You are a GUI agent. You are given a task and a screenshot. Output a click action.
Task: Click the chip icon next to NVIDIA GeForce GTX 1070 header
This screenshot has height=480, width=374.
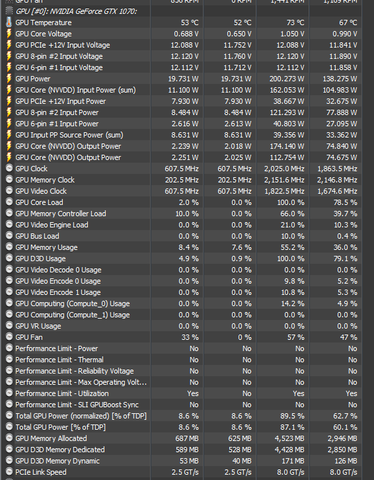pos(9,11)
